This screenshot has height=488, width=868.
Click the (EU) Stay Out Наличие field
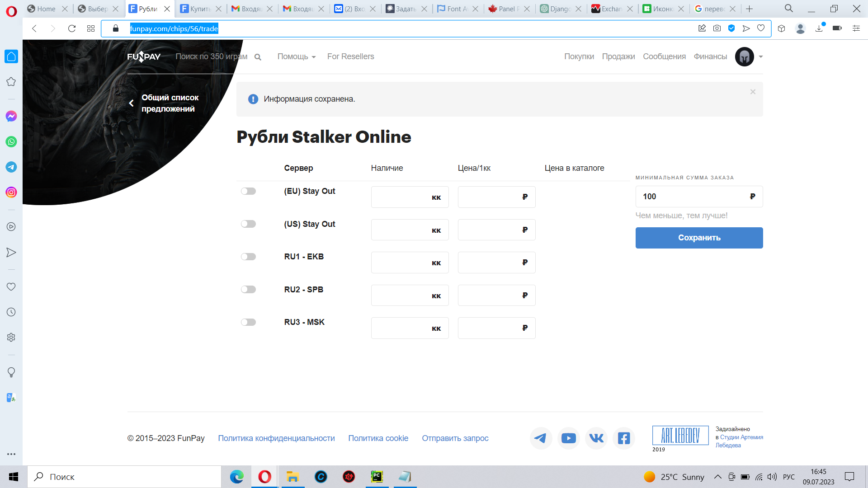coord(410,197)
